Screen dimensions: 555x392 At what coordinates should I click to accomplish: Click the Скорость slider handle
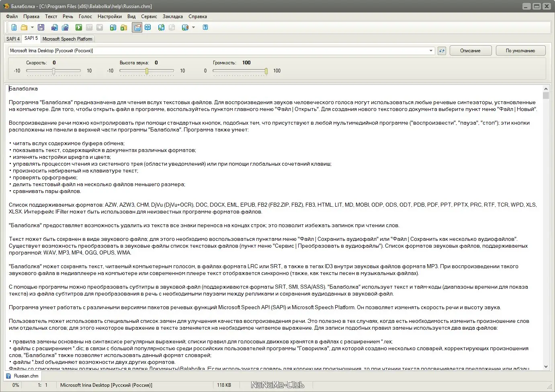click(53, 71)
